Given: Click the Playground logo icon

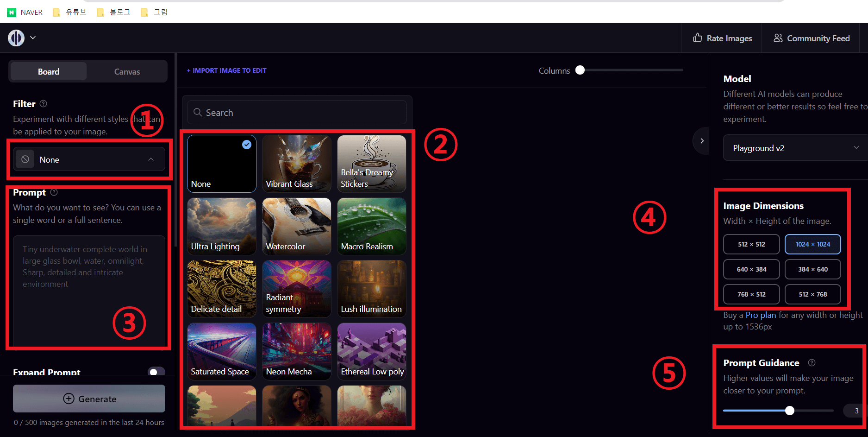Looking at the screenshot, I should pyautogui.click(x=16, y=38).
